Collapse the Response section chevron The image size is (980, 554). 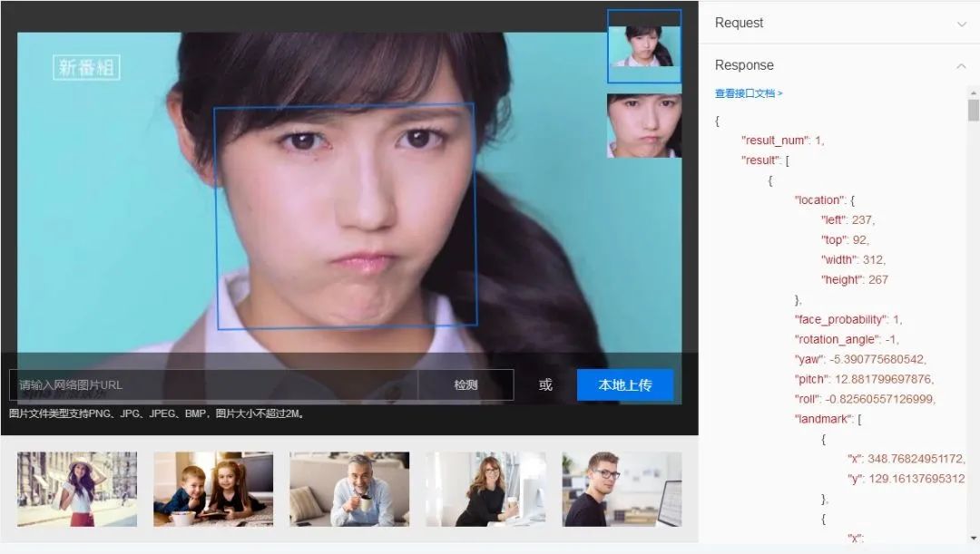coord(961,65)
